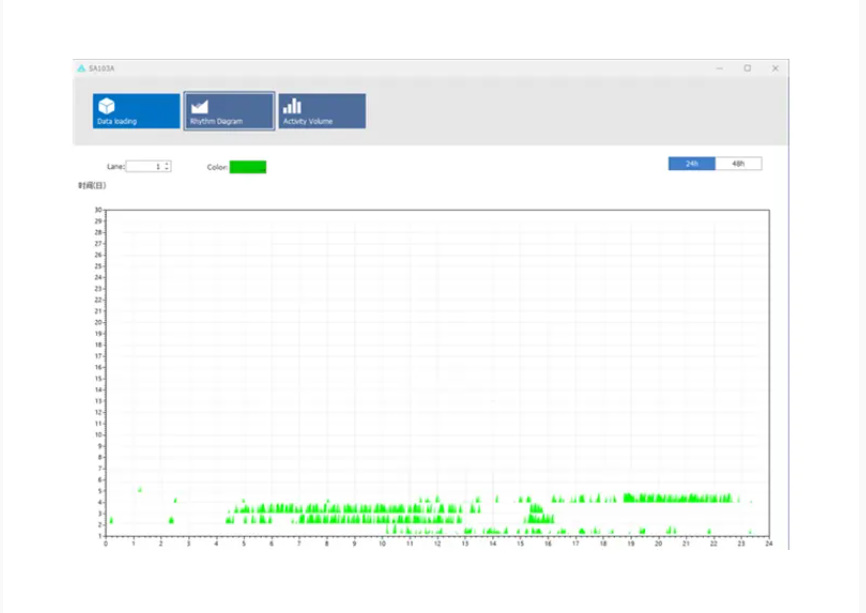Increase the Lane value with up arrow
Image resolution: width=866 pixels, height=613 pixels.
(167, 164)
